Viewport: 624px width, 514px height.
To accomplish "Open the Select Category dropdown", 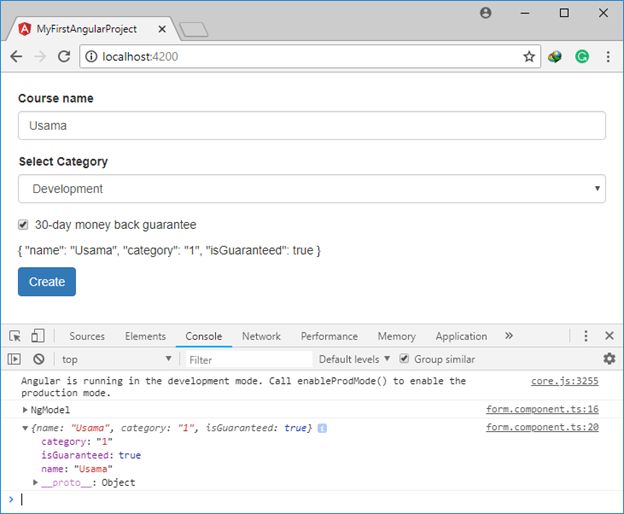I will 311,189.
